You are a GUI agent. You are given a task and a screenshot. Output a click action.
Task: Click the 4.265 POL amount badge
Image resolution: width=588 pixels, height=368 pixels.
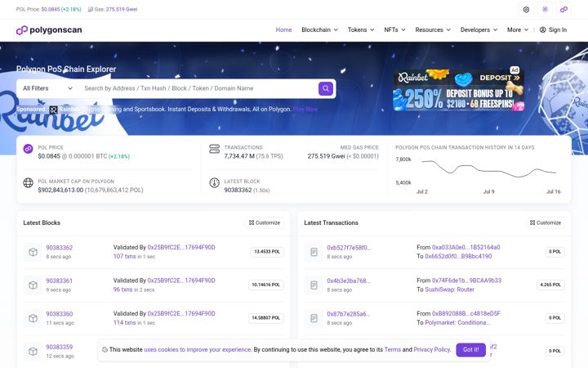[x=550, y=285]
